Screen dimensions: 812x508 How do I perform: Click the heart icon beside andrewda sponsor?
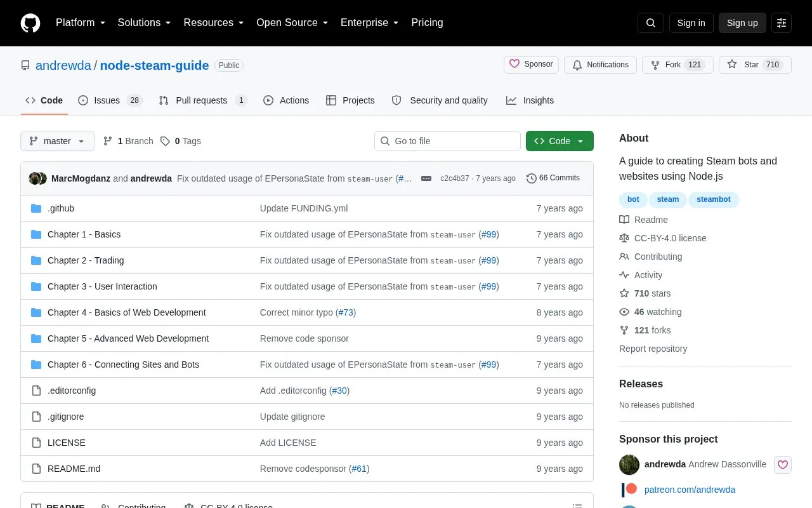point(783,465)
